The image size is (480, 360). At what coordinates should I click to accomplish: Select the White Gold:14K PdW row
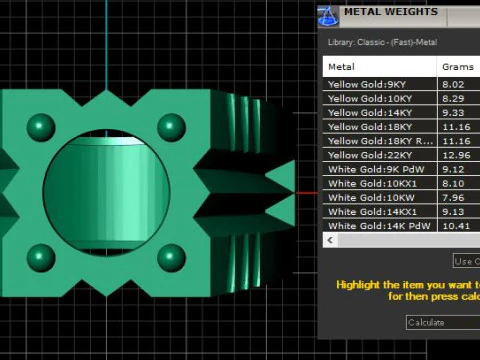pos(401,226)
